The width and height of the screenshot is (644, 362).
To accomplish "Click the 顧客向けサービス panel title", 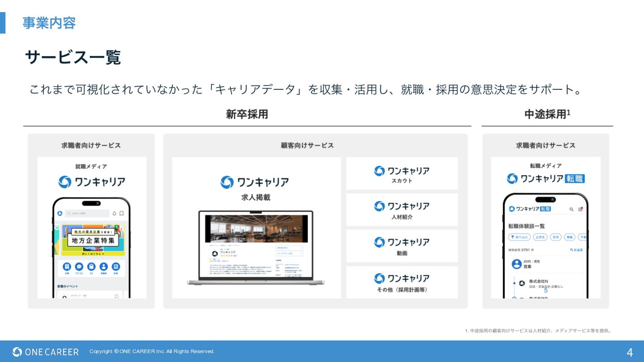I will pyautogui.click(x=307, y=145).
